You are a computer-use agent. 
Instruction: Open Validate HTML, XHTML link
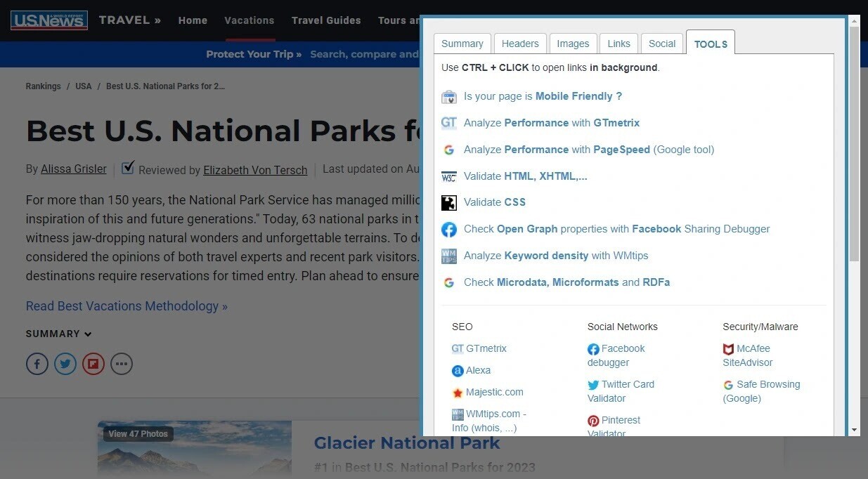pos(526,176)
